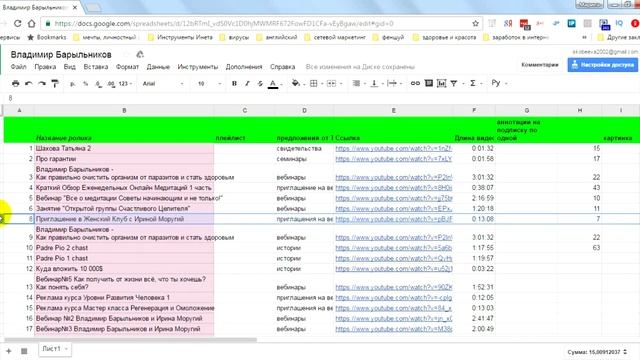Open the Вид menu
The height and width of the screenshot is (360, 640).
point(69,67)
